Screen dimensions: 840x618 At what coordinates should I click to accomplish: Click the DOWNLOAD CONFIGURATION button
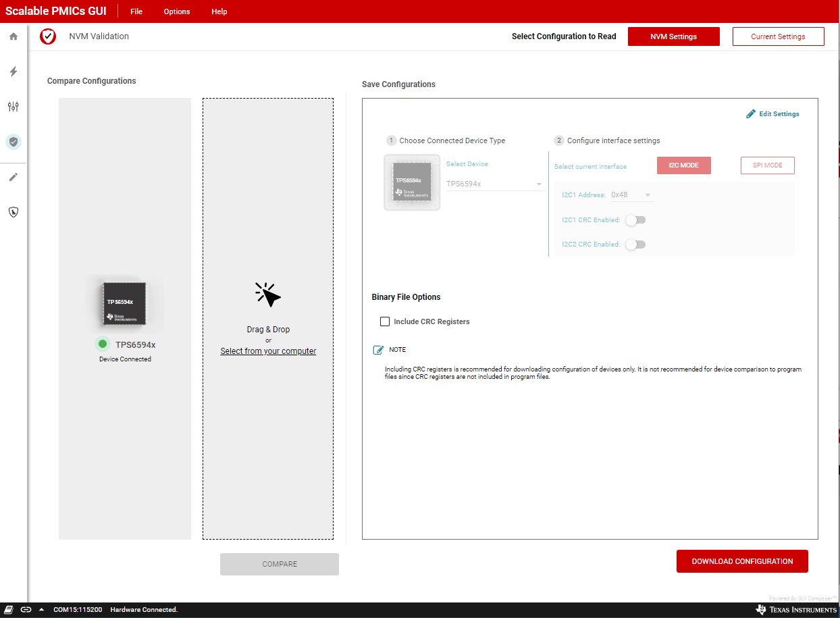pyautogui.click(x=742, y=561)
